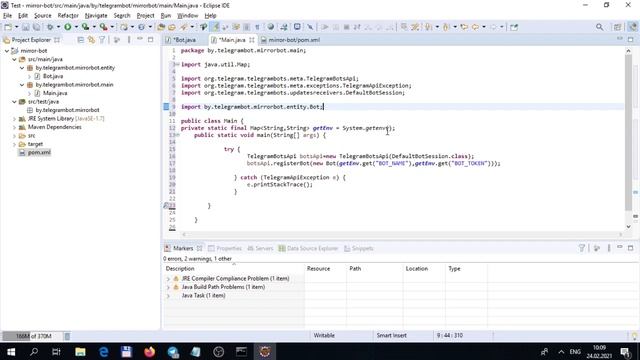Click the Open Task icon
The height and width of the screenshot is (360, 640).
pos(172,27)
